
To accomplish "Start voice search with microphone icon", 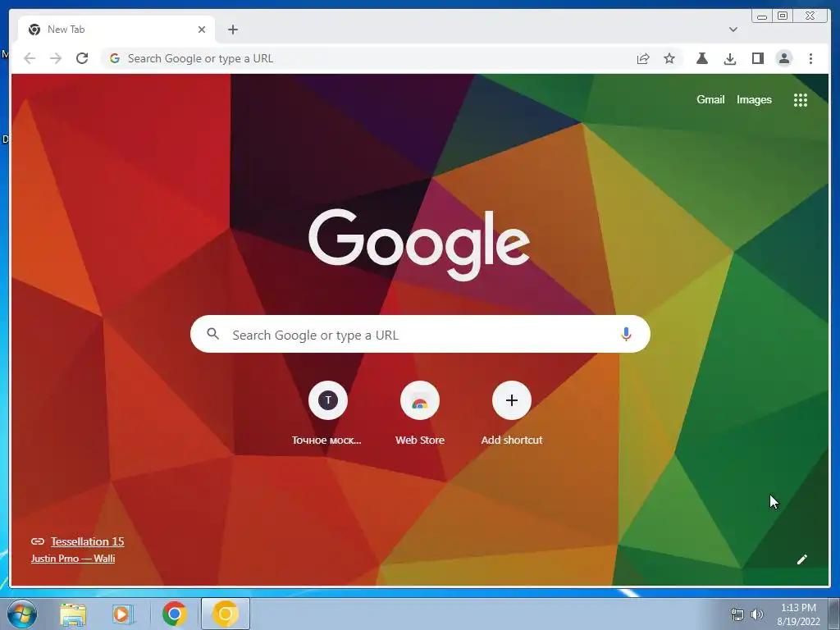I will pyautogui.click(x=626, y=335).
